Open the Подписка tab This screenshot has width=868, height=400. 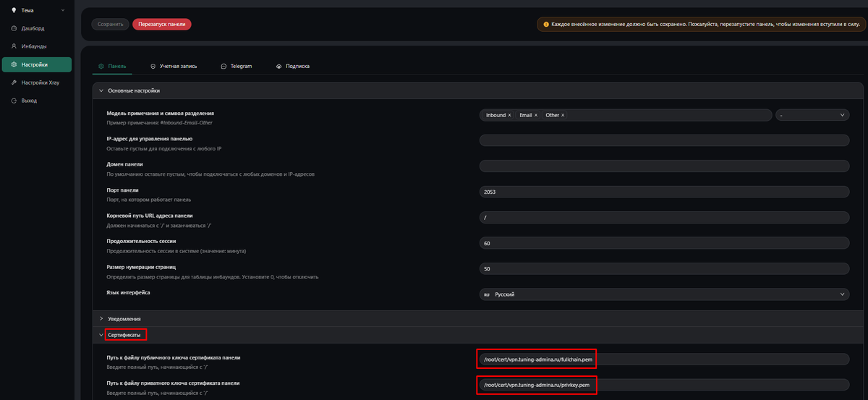point(293,66)
